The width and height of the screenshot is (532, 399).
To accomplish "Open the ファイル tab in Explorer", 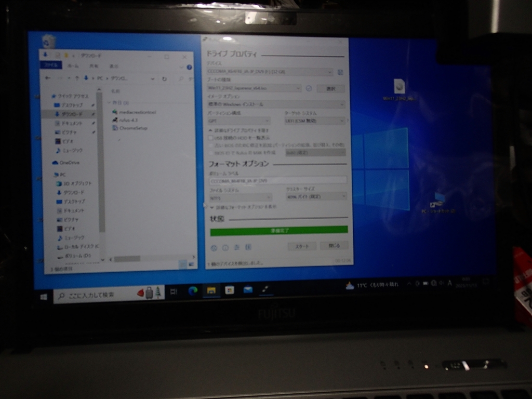I will (x=51, y=65).
